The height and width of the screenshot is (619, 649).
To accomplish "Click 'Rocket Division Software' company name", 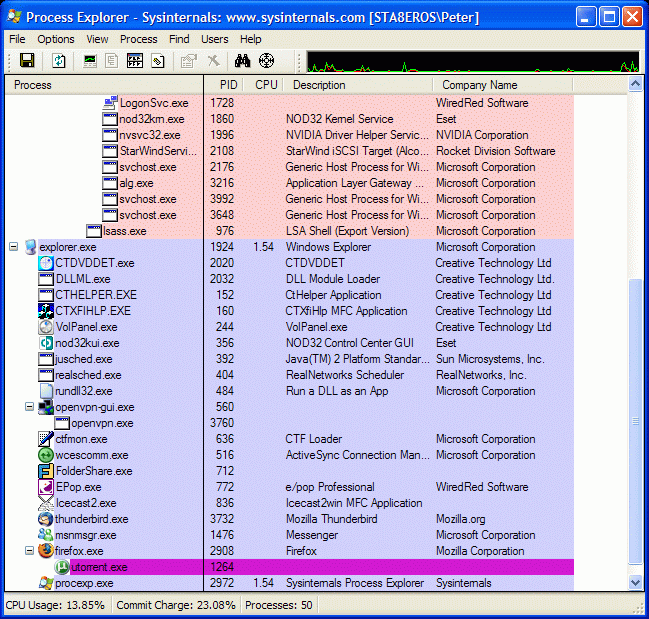I will [495, 151].
